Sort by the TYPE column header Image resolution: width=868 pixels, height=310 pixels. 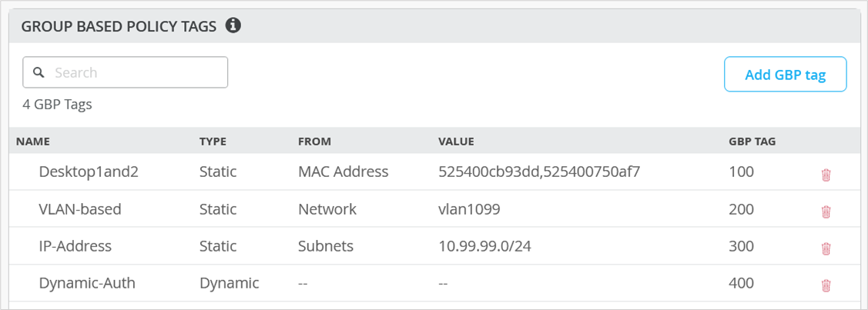click(x=213, y=142)
